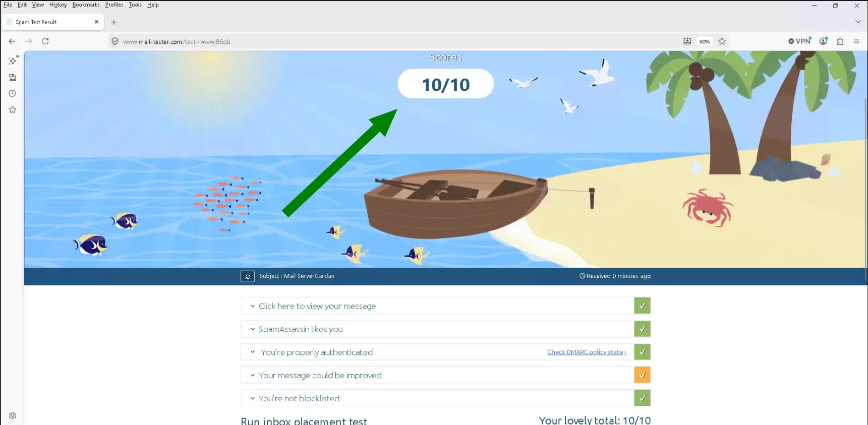Open the VPN toolbar icon

[800, 41]
